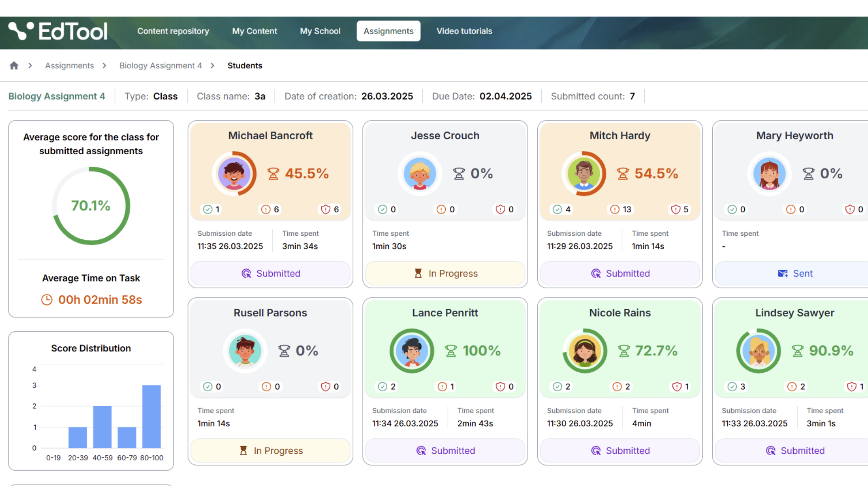Viewport: 868px width, 486px height.
Task: Click In Progress status for Rusell Parsons
Action: point(270,451)
